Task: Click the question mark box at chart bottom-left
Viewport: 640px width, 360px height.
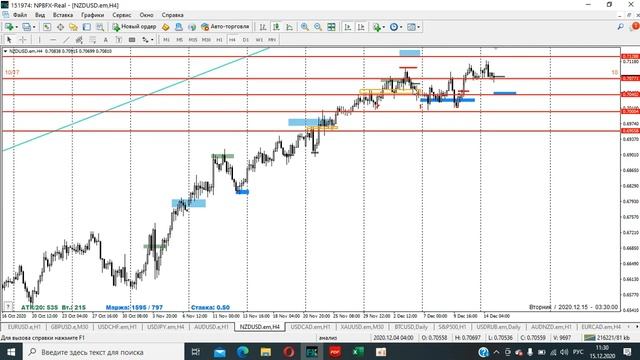Action: 8,306
